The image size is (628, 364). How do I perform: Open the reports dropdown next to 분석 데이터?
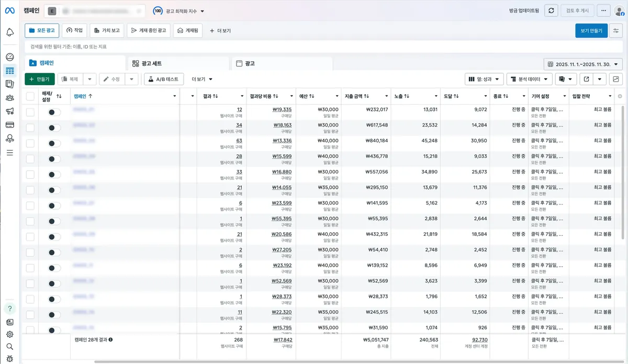(x=566, y=79)
